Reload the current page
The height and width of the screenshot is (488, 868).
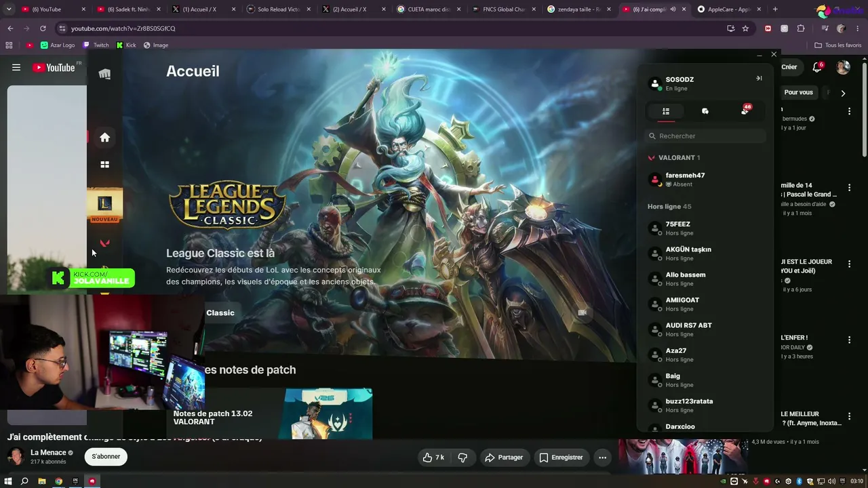tap(43, 28)
